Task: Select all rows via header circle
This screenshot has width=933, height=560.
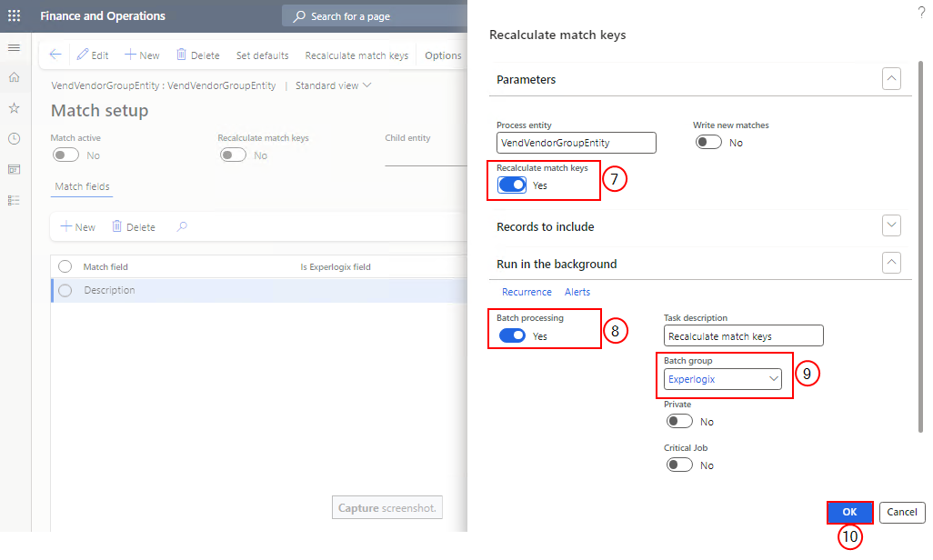Action: 65,266
